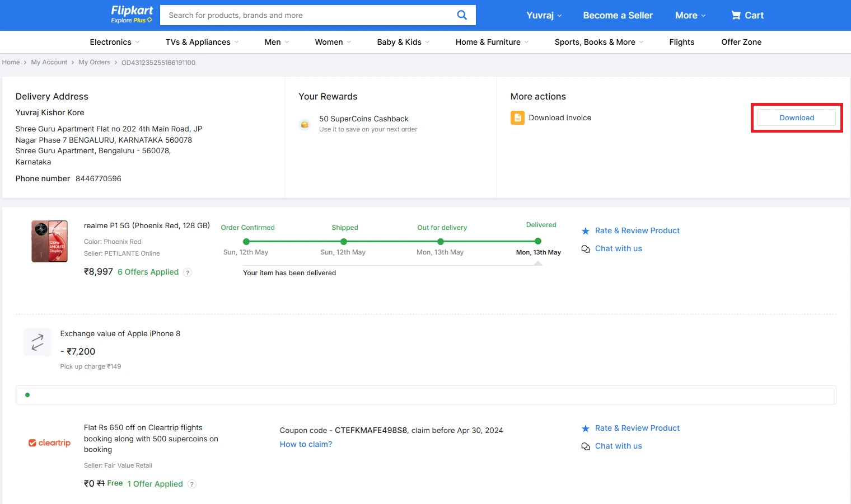
Task: Go to Home breadcrumb
Action: click(x=11, y=62)
